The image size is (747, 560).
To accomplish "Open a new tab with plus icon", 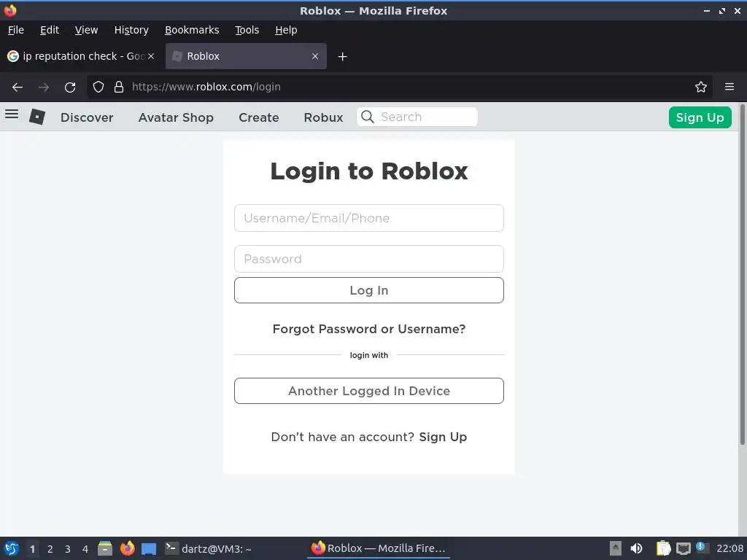I will (x=343, y=57).
